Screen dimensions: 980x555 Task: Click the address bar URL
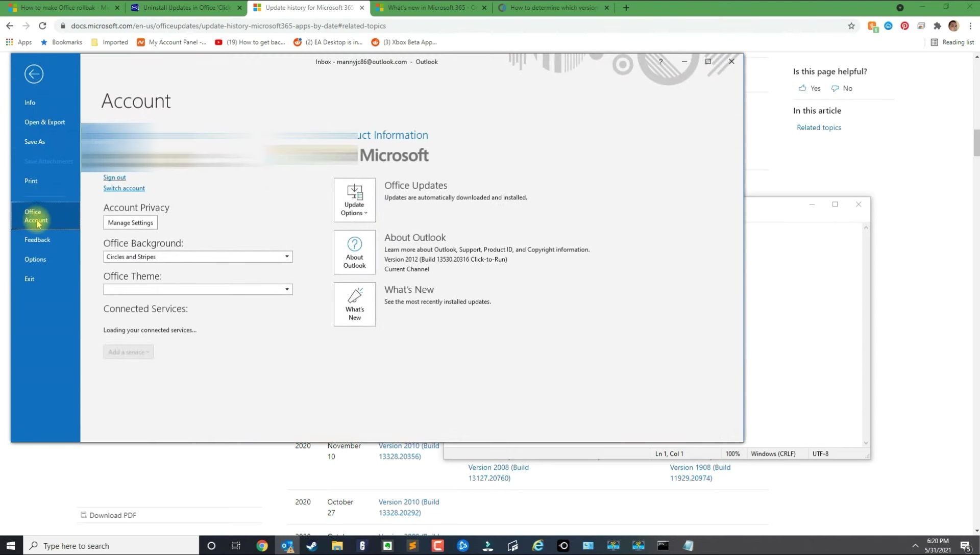(228, 26)
